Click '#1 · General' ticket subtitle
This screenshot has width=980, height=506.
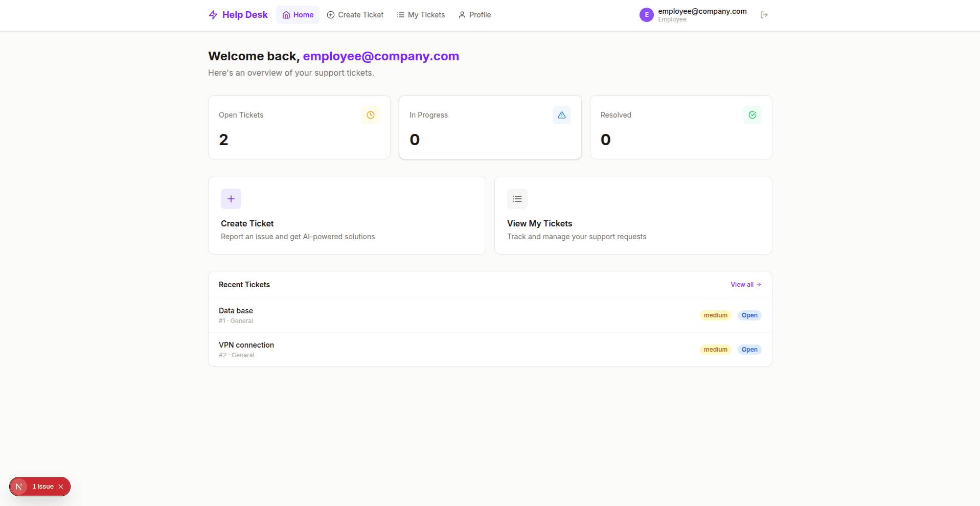pyautogui.click(x=236, y=321)
